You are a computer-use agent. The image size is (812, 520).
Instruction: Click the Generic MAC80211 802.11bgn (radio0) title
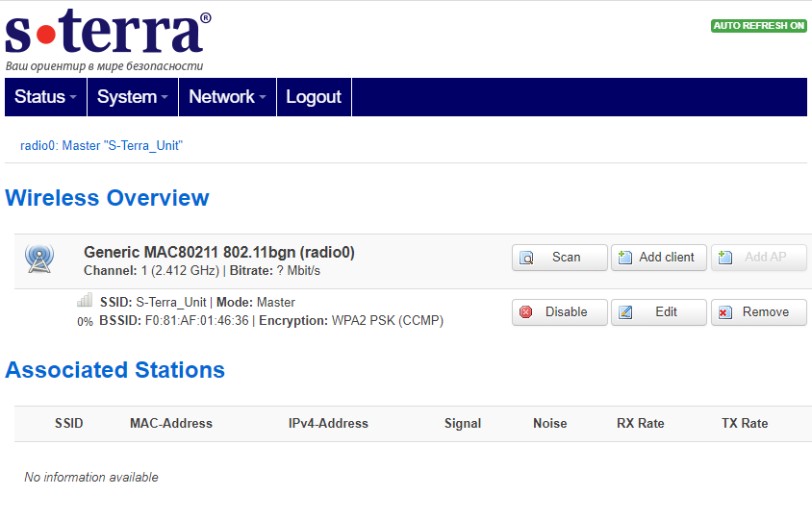pos(219,252)
